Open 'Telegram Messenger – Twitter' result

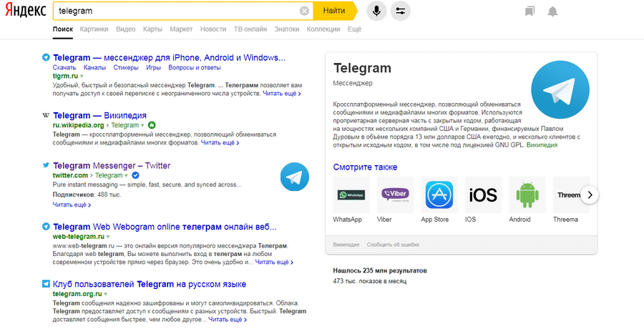tap(112, 165)
